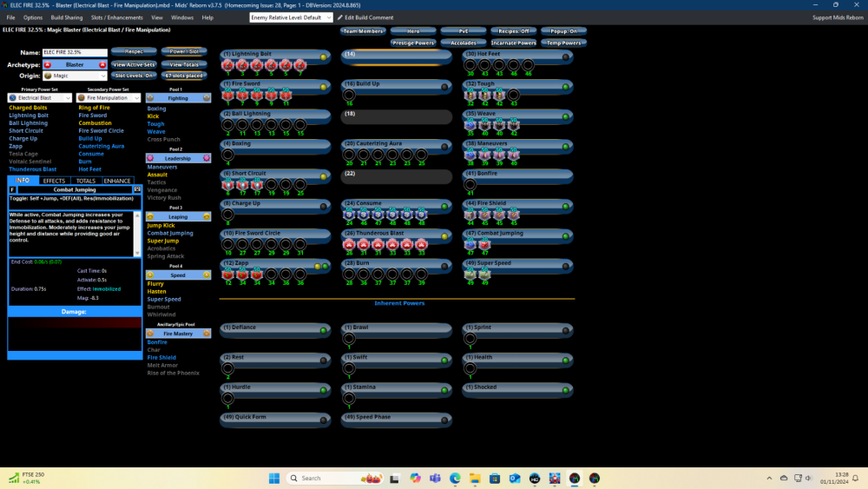The height and width of the screenshot is (489, 868).
Task: Open the Leaping pool selector
Action: click(x=178, y=216)
